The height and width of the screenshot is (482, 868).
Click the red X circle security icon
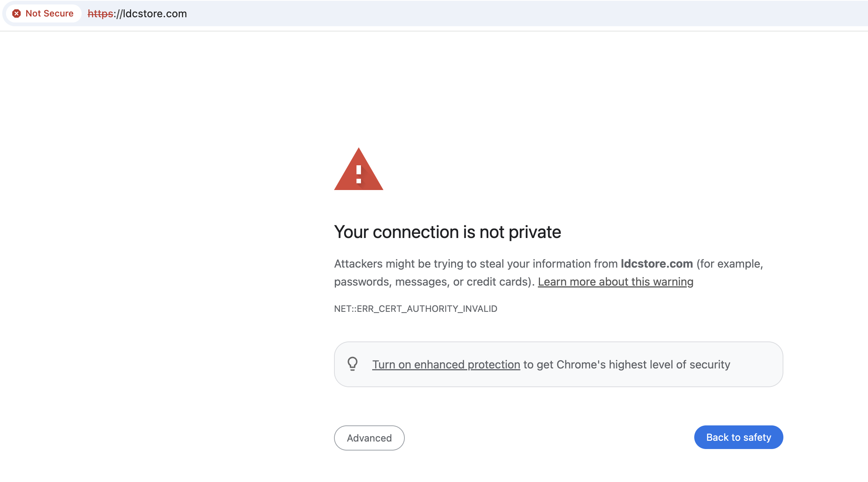point(16,13)
